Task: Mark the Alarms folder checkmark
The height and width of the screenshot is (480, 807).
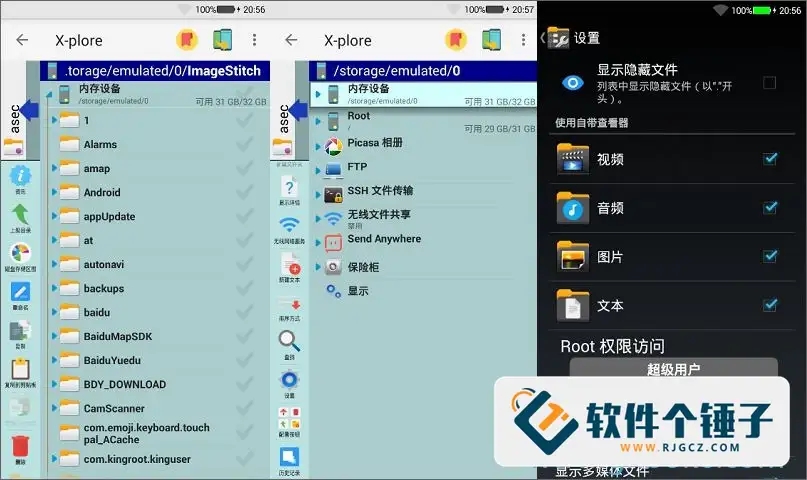Action: coord(244,144)
